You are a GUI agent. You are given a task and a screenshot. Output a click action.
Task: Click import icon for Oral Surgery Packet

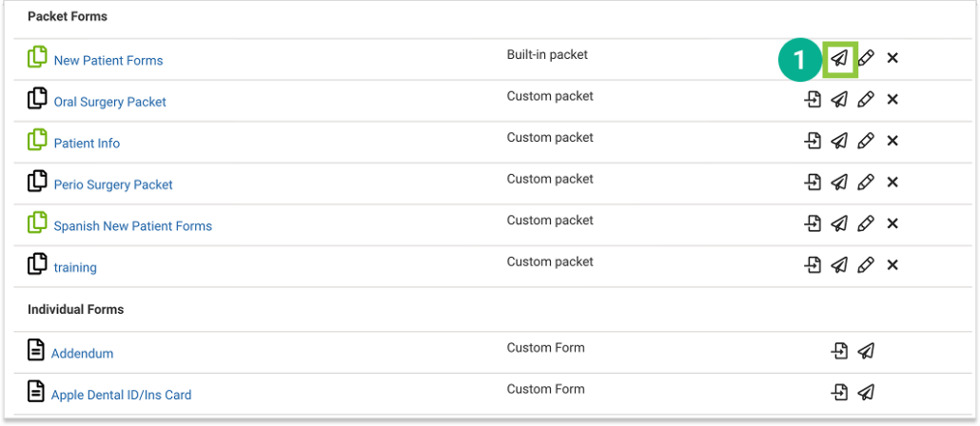click(813, 100)
